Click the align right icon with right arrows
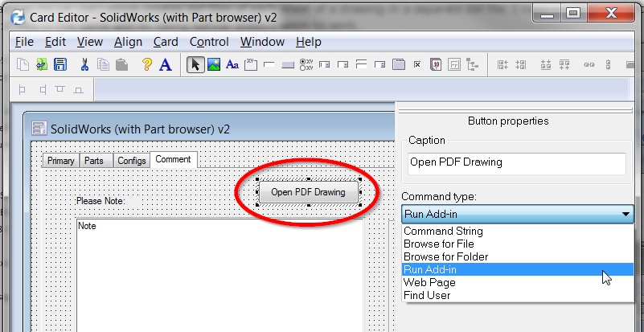Viewport: 644px width, 332px height. click(x=521, y=64)
